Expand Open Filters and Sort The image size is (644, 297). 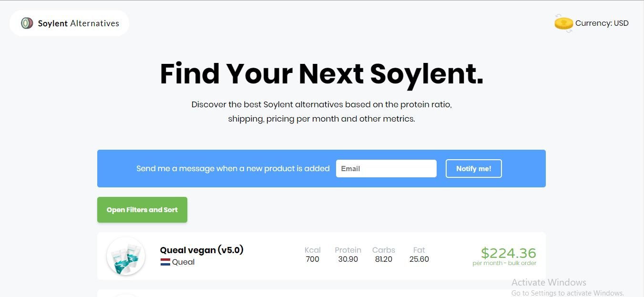[142, 210]
